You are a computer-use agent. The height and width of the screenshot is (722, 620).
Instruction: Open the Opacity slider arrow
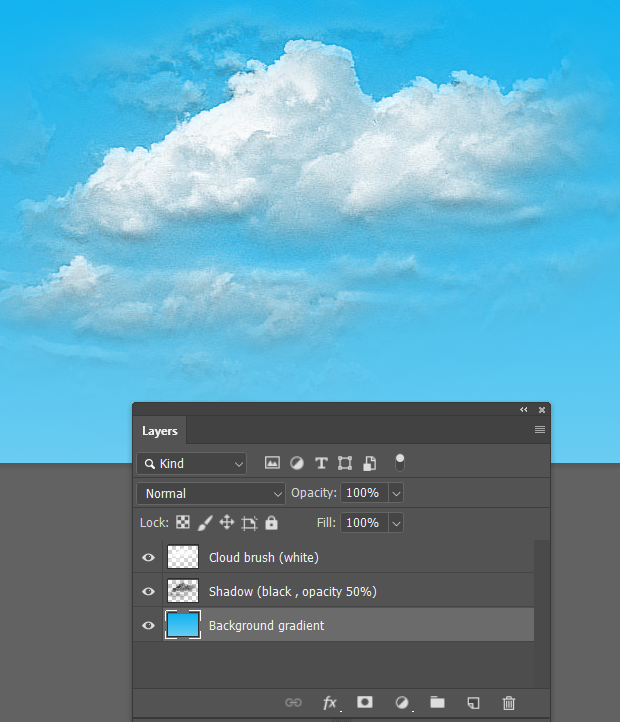[x=396, y=493]
